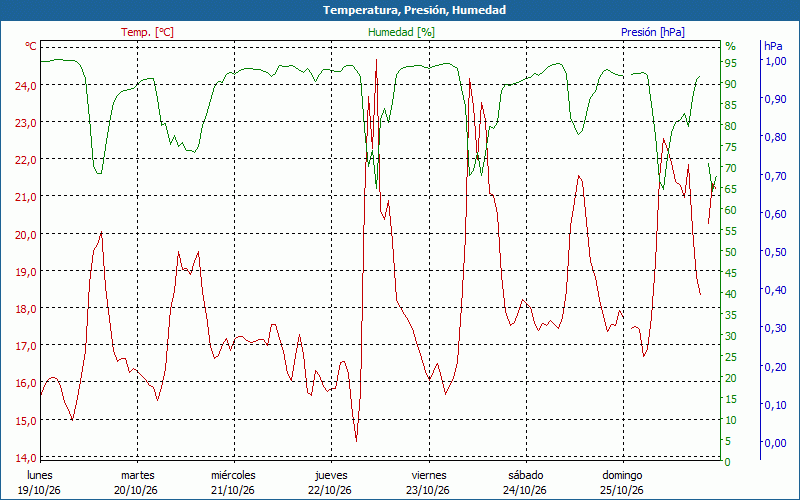800x500 pixels.
Task: Select the 'Humedad [%]' legend label
Action: (x=402, y=32)
